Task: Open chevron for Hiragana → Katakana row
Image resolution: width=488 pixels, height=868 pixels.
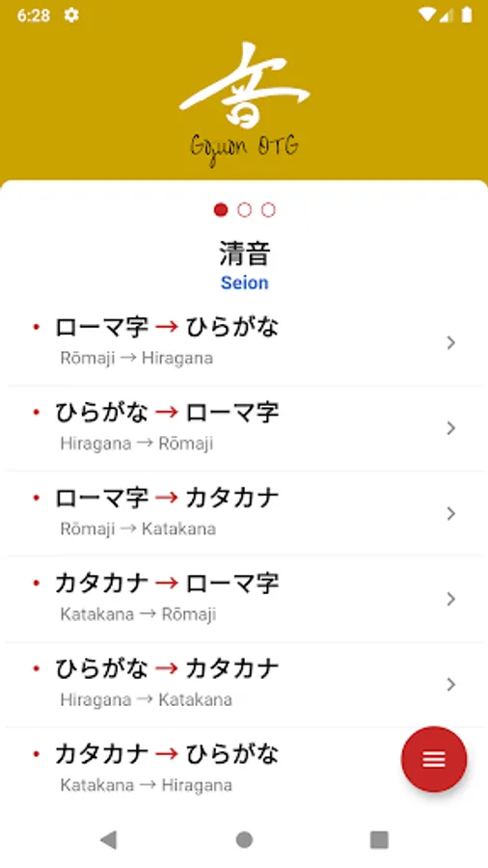Action: coord(451,684)
